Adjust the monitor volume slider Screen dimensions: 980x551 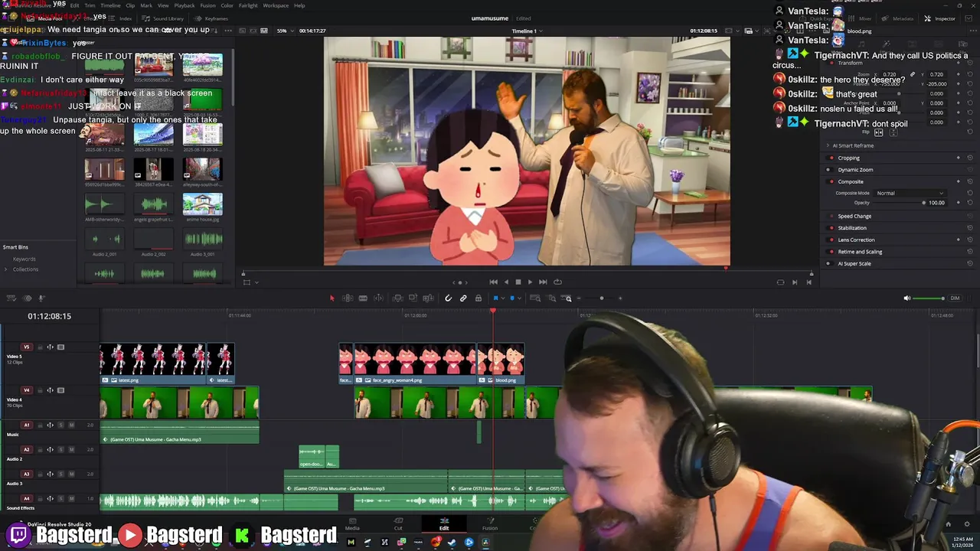[929, 298]
